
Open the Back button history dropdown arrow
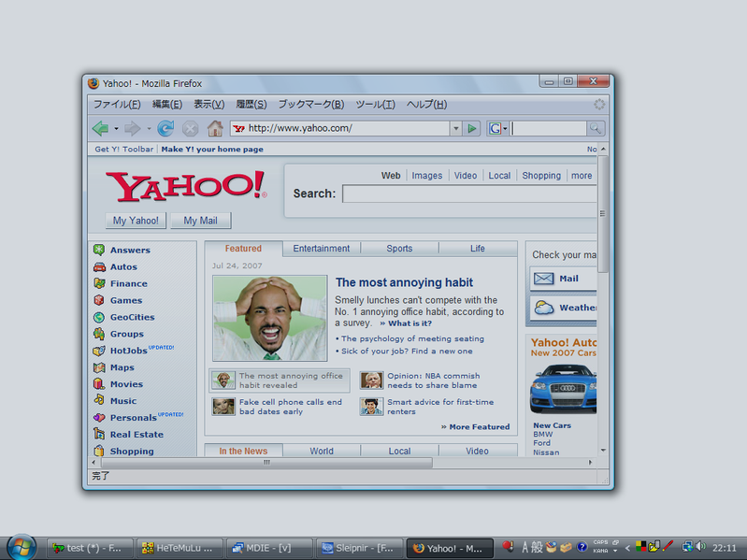116,129
